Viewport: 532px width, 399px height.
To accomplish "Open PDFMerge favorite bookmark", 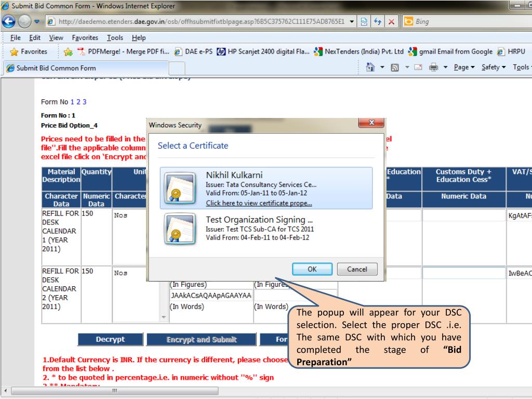I will click(x=123, y=51).
